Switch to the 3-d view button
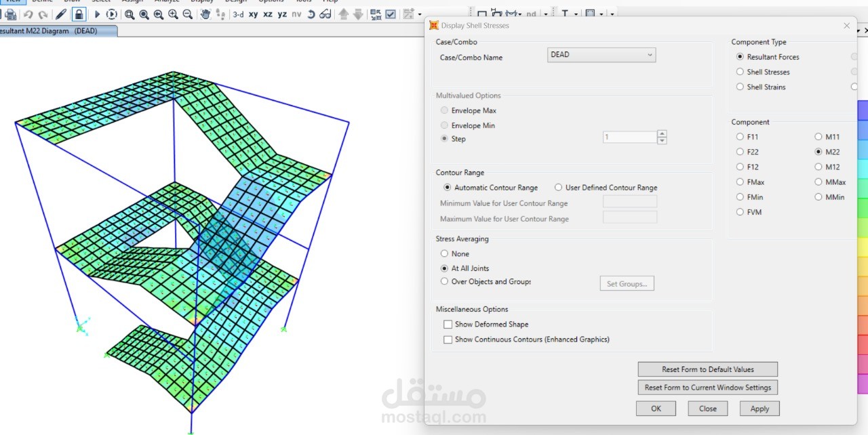The width and height of the screenshot is (868, 435). click(239, 14)
